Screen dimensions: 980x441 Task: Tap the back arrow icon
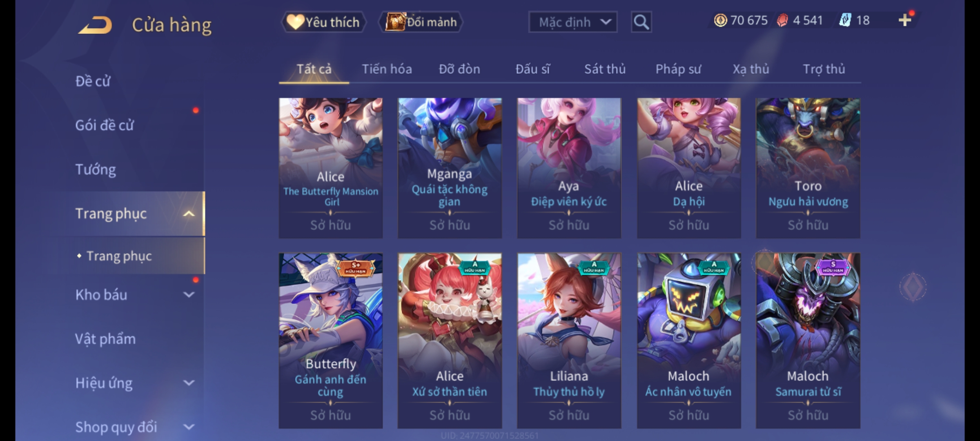(95, 25)
